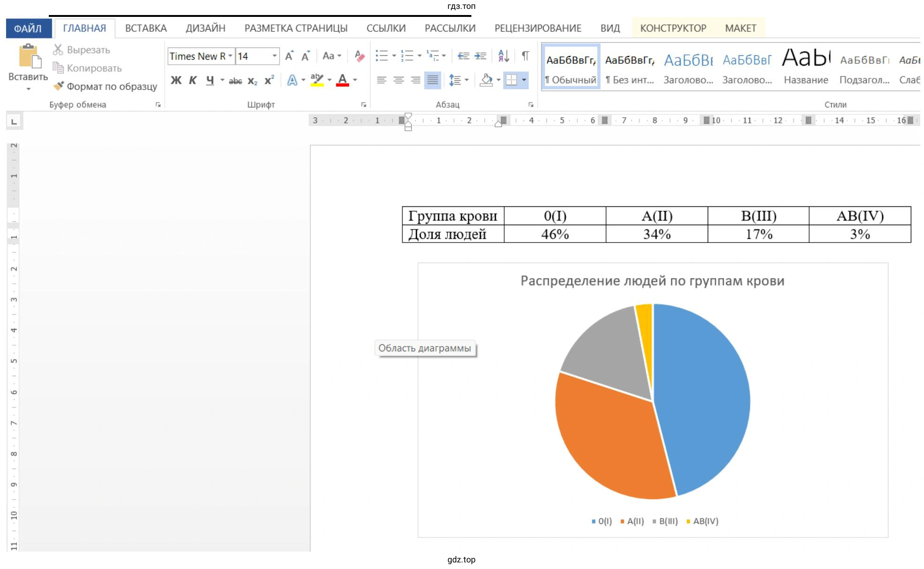Click the tab selector icon at ruler corner
Viewport: 924px width, 569px height.
tap(14, 121)
